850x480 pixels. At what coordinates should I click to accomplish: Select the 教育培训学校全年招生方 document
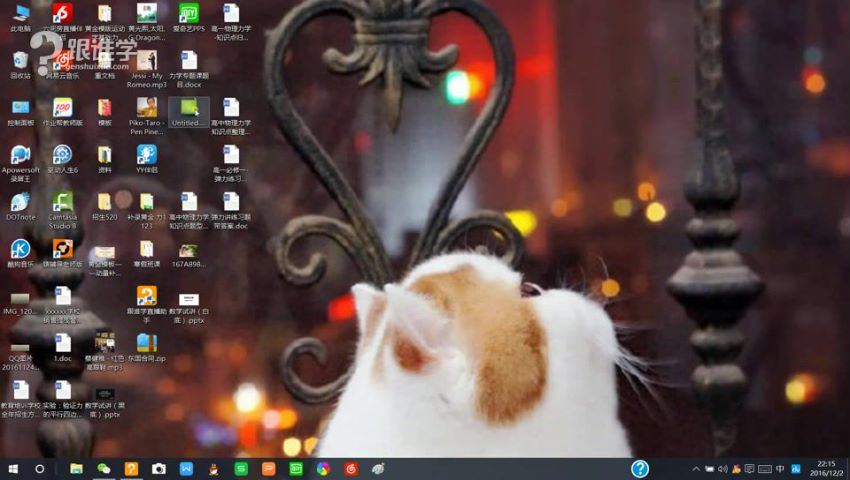[x=21, y=399]
